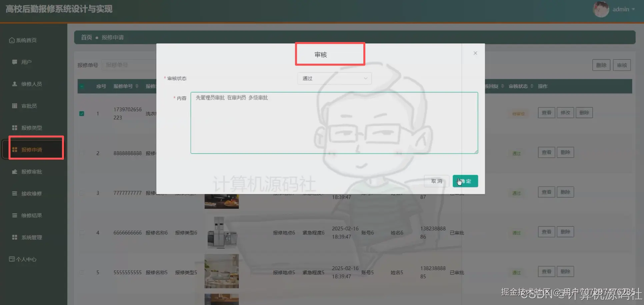Image resolution: width=644 pixels, height=305 pixels.
Task: Uncheck the checkbox on row 1
Action: (x=82, y=113)
